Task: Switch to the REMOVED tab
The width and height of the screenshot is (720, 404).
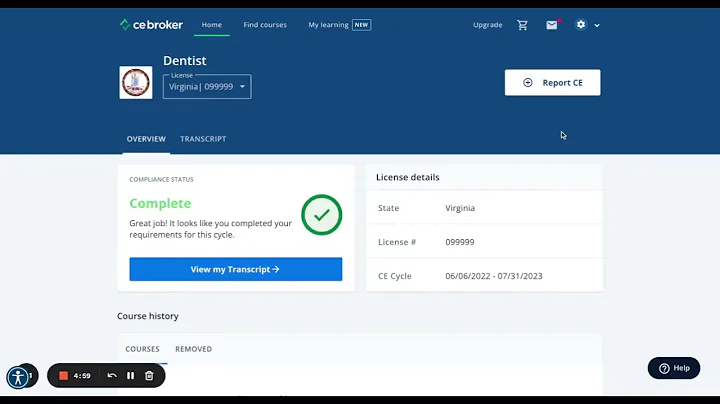Action: (193, 349)
